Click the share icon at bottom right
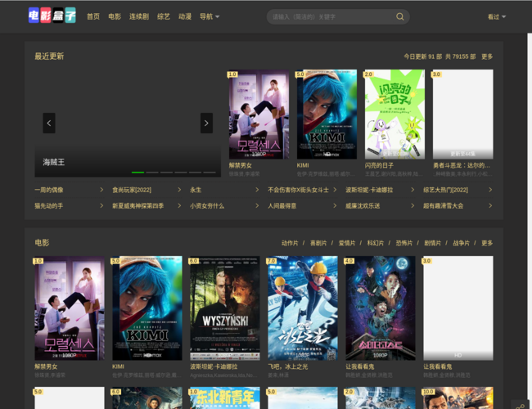The image size is (532, 409). [520, 406]
